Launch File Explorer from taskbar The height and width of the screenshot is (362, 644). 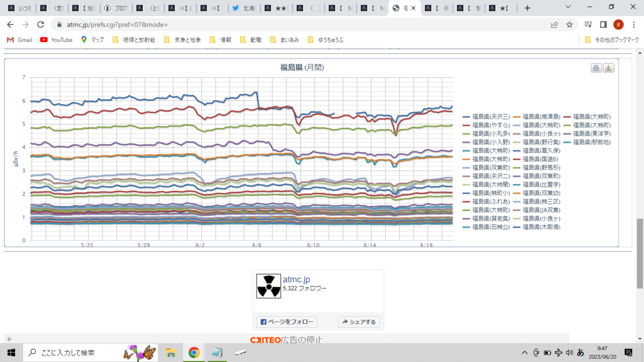pyautogui.click(x=171, y=352)
